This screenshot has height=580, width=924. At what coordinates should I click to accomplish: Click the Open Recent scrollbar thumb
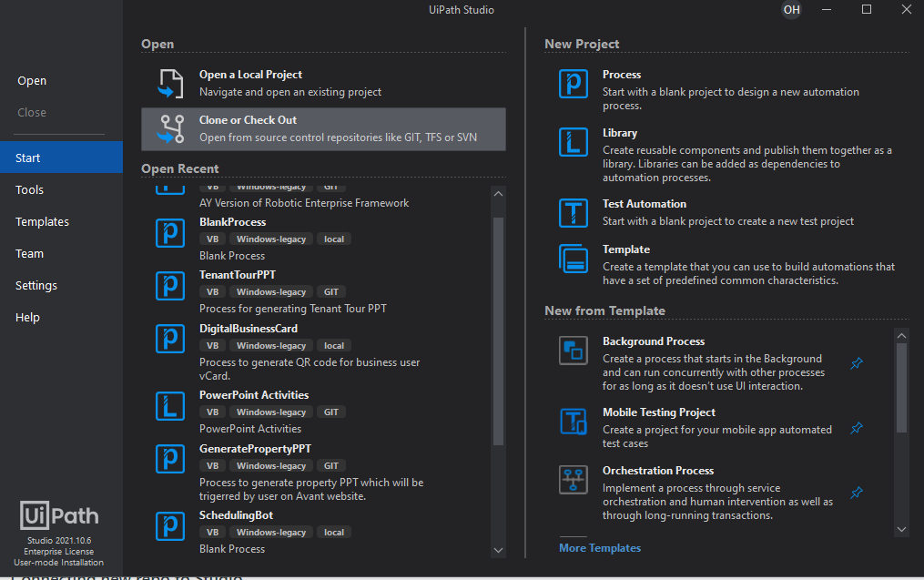coord(498,331)
